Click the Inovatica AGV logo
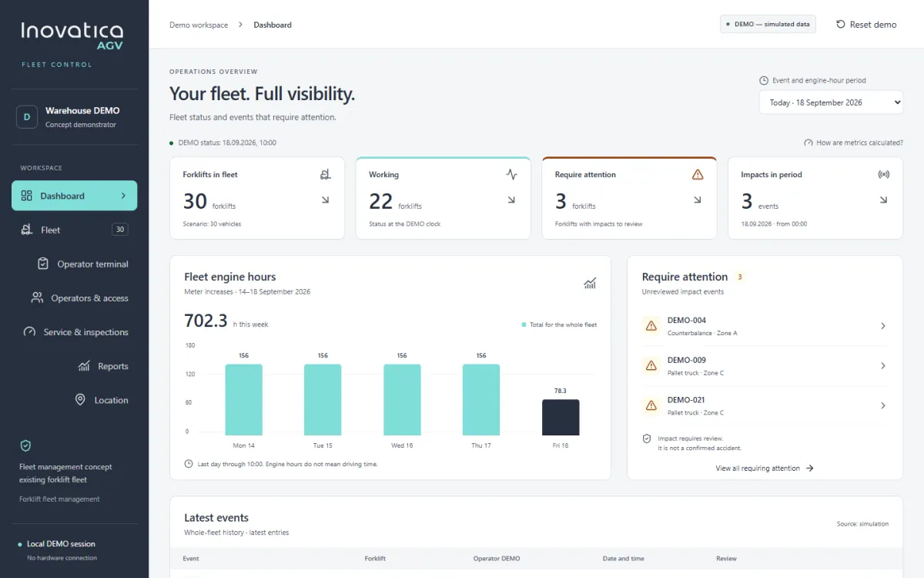Viewport: 924px width, 578px height. coord(72,35)
